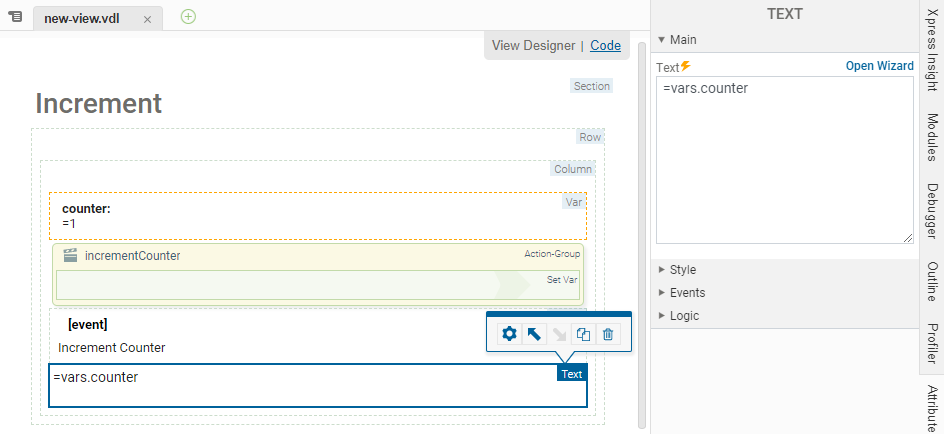Open Wizard for the Text attribute

[879, 66]
